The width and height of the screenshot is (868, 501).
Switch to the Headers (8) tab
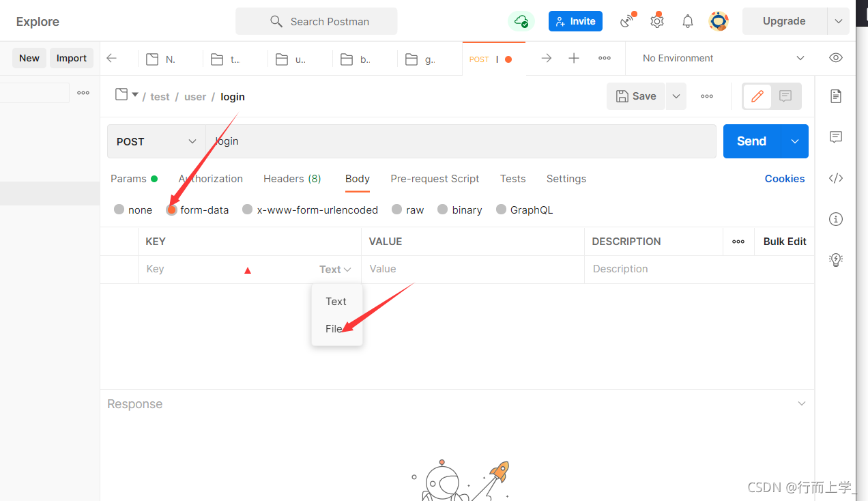[x=292, y=179]
